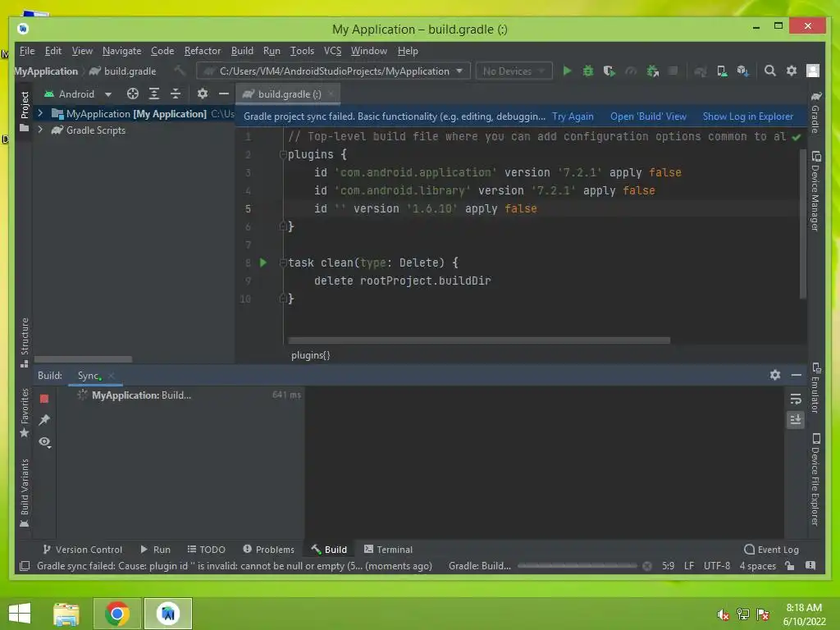
Task: Fold the plugins block
Action: tap(283, 154)
